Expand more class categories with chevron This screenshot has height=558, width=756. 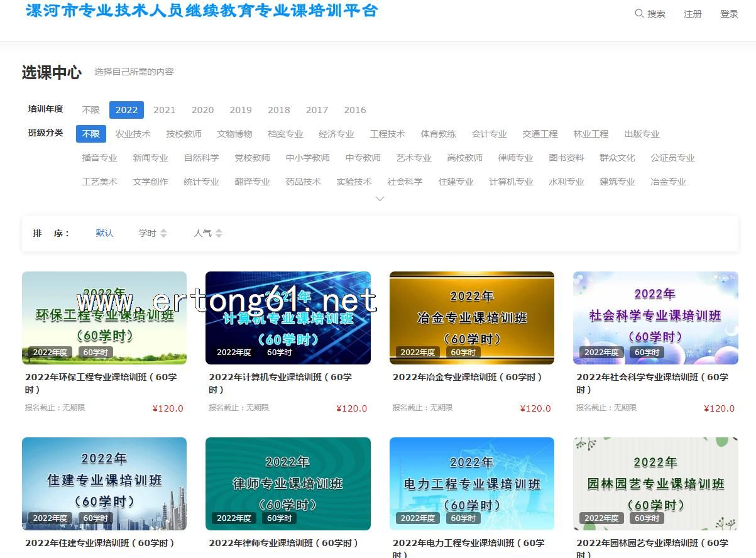click(380, 199)
